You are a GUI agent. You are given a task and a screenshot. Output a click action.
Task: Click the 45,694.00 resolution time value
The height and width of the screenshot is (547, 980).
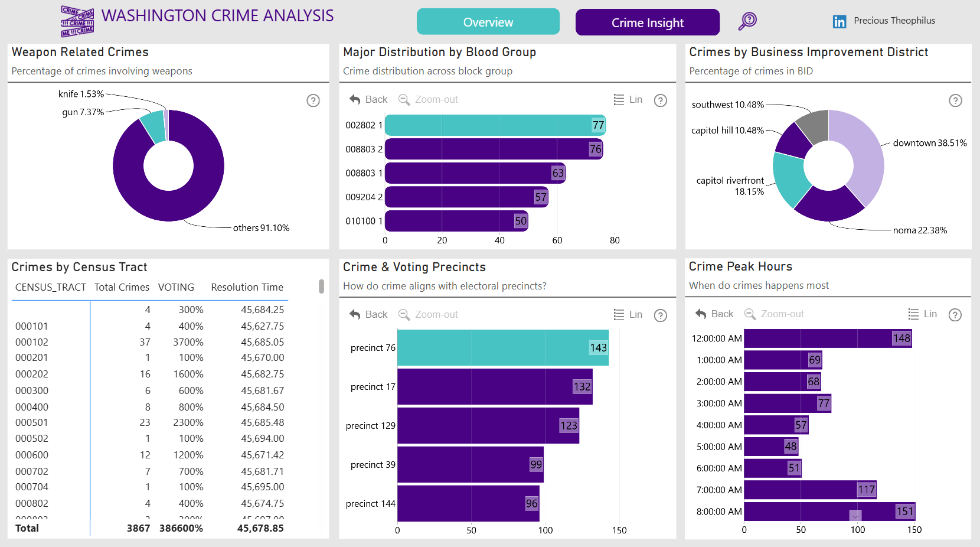coord(263,438)
